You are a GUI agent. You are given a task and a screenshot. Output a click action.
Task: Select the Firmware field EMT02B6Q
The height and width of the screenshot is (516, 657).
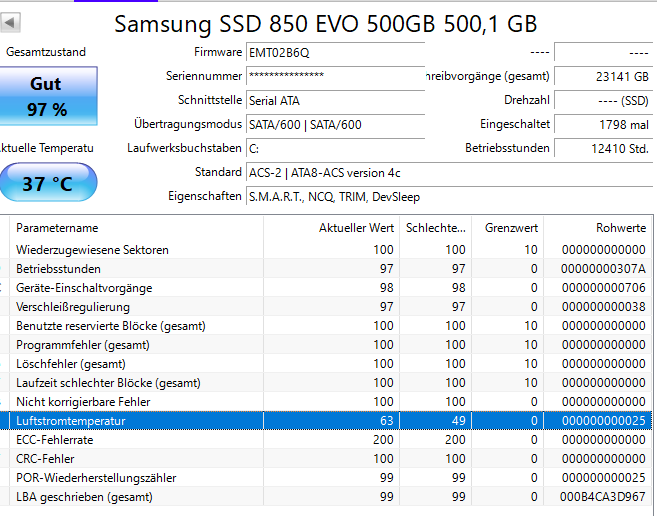[x=336, y=53]
